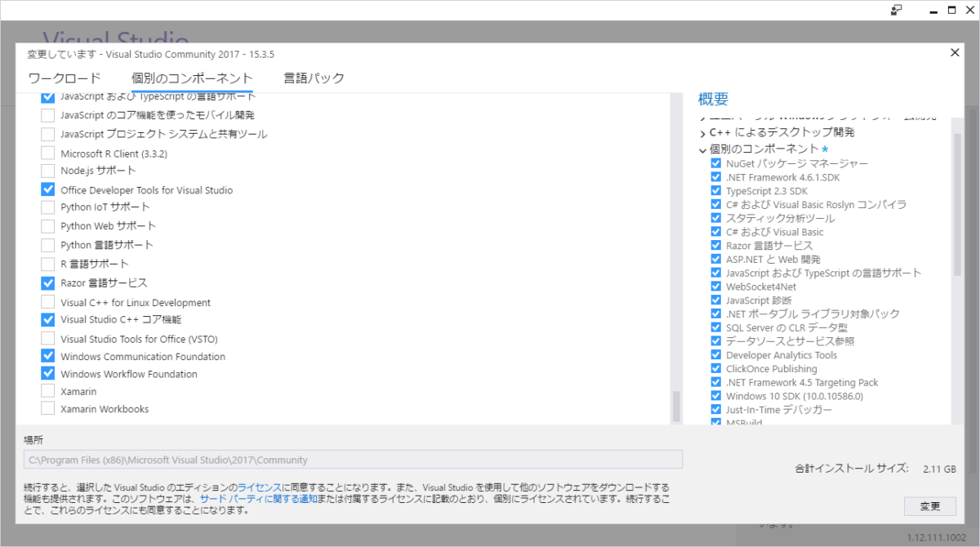Enable Microsoft R Client (3.3.2)
The image size is (980, 547).
[x=47, y=153]
